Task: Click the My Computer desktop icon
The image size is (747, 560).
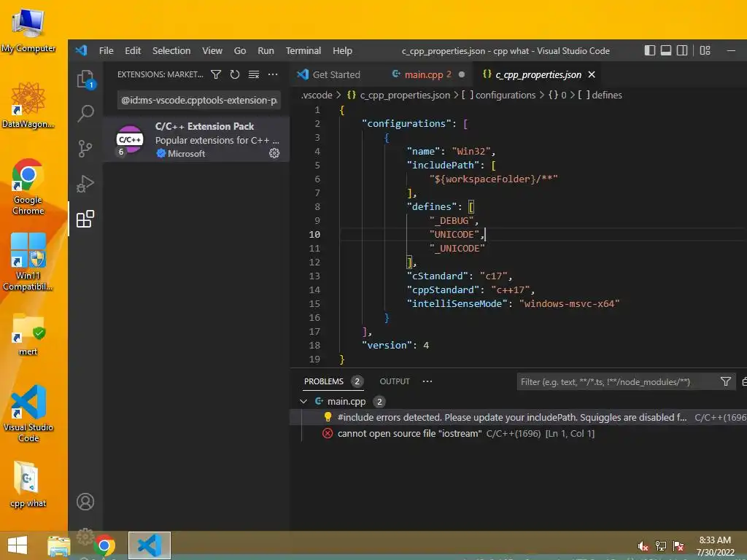Action: (x=28, y=31)
